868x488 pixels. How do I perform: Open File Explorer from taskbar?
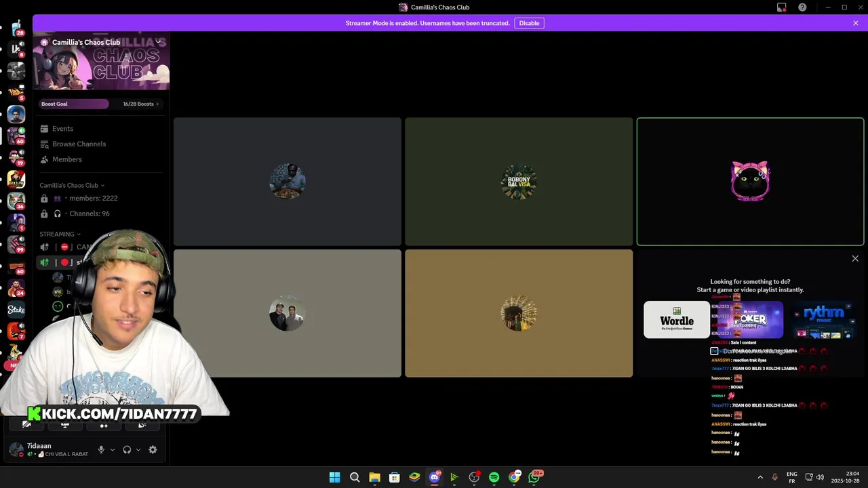coord(374,477)
